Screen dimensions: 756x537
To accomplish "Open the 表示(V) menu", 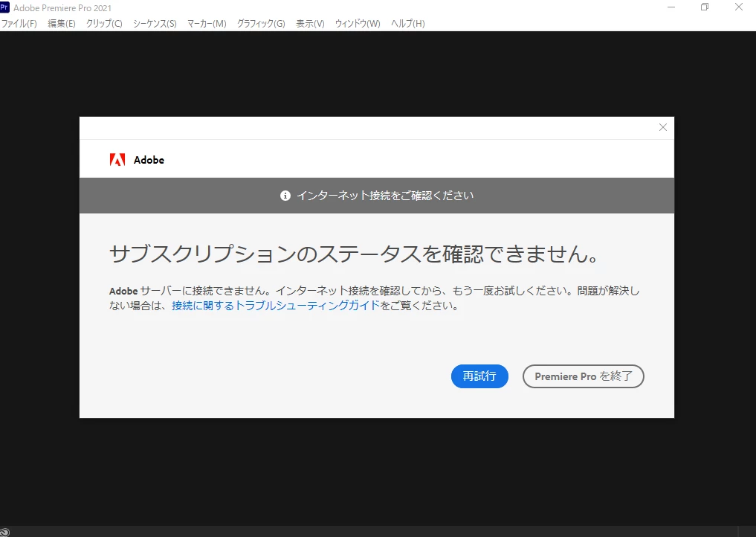I will click(x=310, y=24).
